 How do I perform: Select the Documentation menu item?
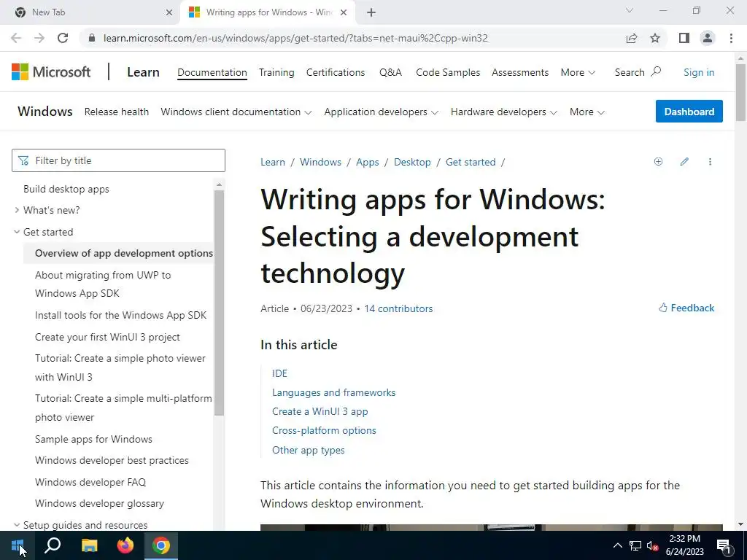(x=212, y=72)
